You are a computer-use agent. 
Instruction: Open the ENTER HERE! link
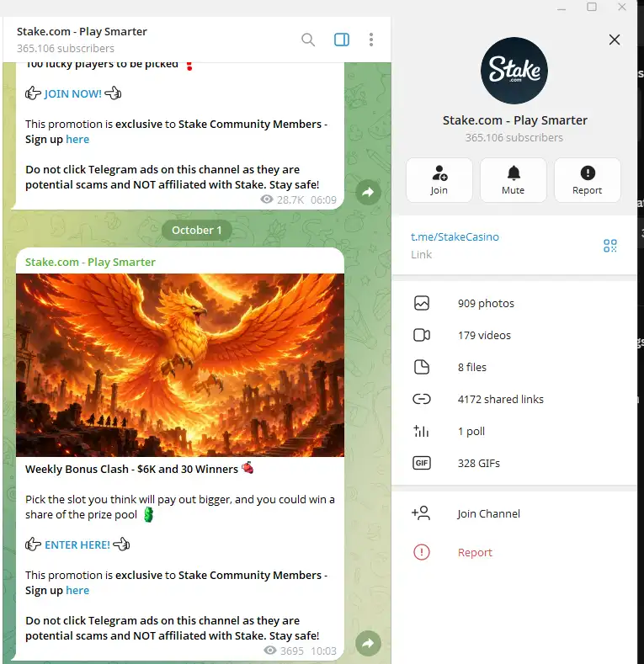77,544
